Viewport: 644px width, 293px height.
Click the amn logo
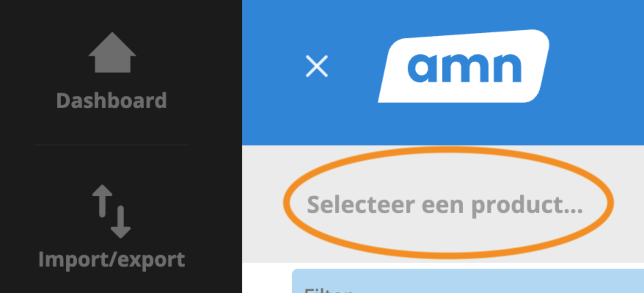tap(464, 66)
